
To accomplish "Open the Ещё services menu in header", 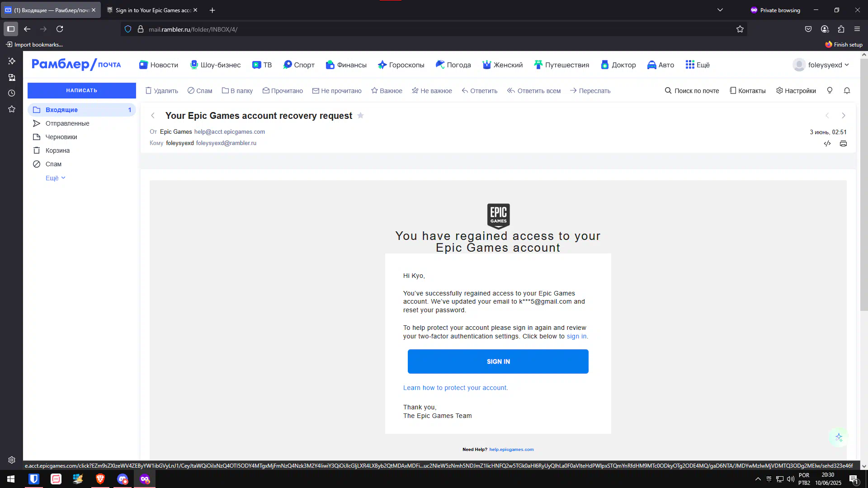I will (x=698, y=65).
